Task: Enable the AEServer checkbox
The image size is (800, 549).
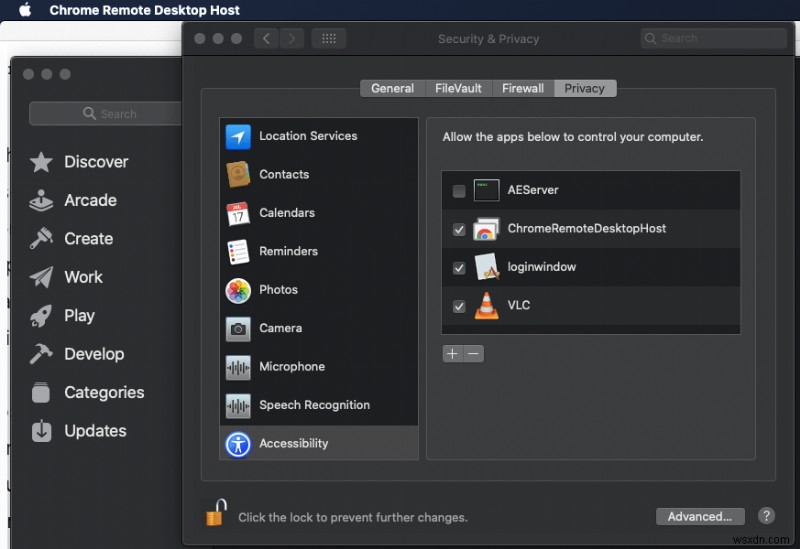Action: coord(459,191)
